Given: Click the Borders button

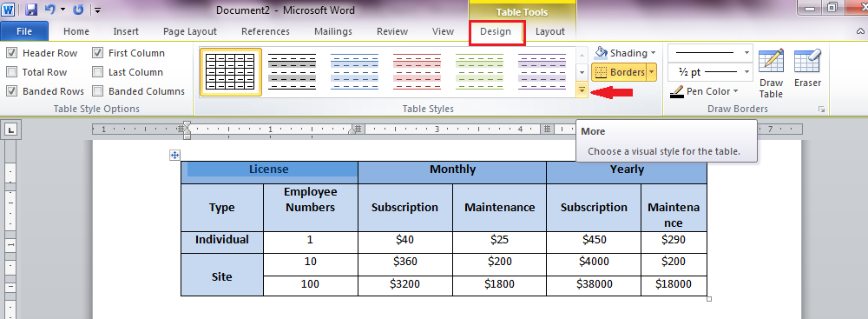Looking at the screenshot, I should tap(619, 72).
